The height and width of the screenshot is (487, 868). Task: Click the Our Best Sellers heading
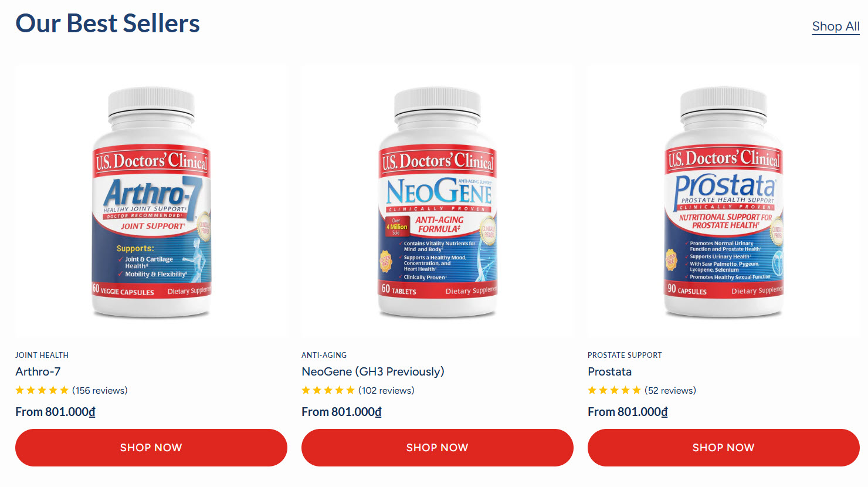pyautogui.click(x=108, y=23)
